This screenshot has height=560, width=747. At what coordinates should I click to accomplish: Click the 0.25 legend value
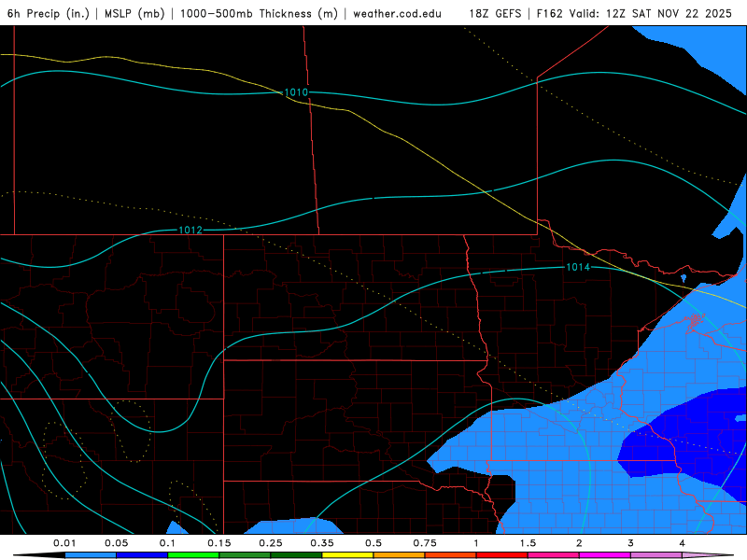click(x=270, y=543)
